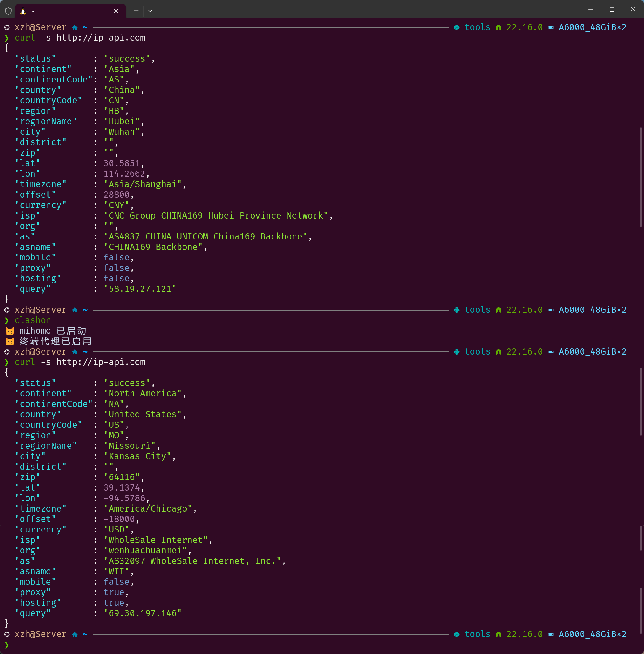Click the clashon command text

point(33,320)
